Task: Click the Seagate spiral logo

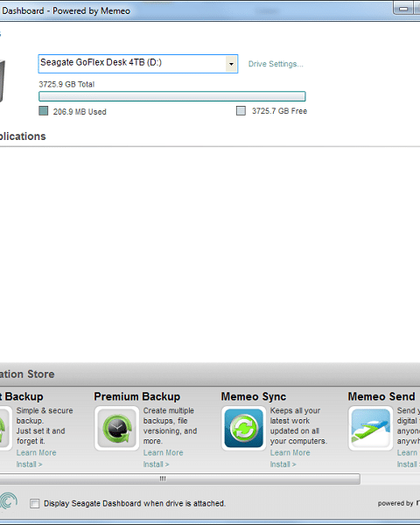Action: coord(8,501)
